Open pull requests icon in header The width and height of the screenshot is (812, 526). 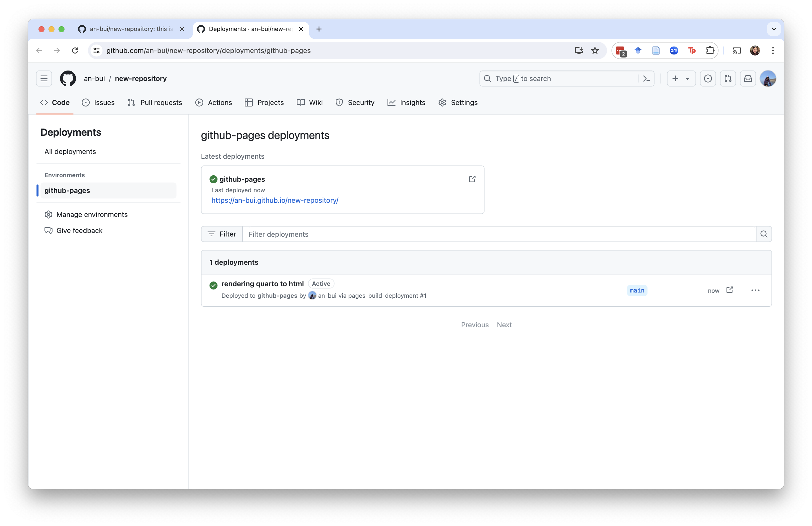pos(728,78)
